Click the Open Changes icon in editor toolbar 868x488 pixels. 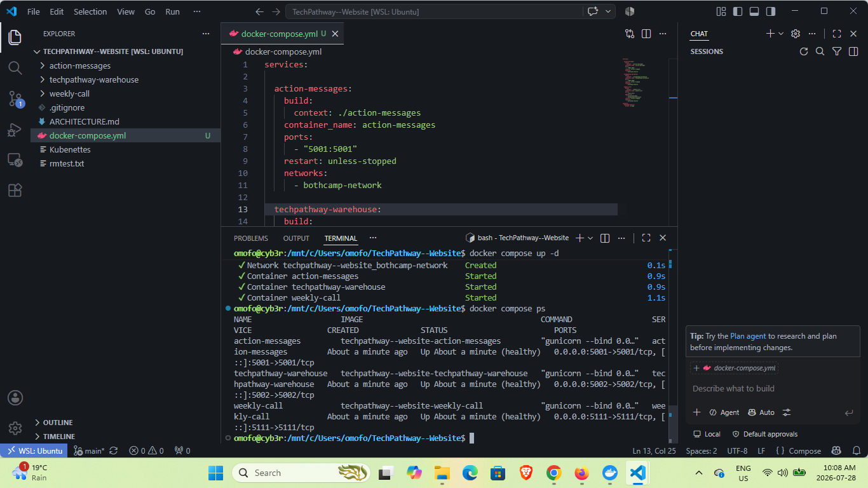(630, 34)
